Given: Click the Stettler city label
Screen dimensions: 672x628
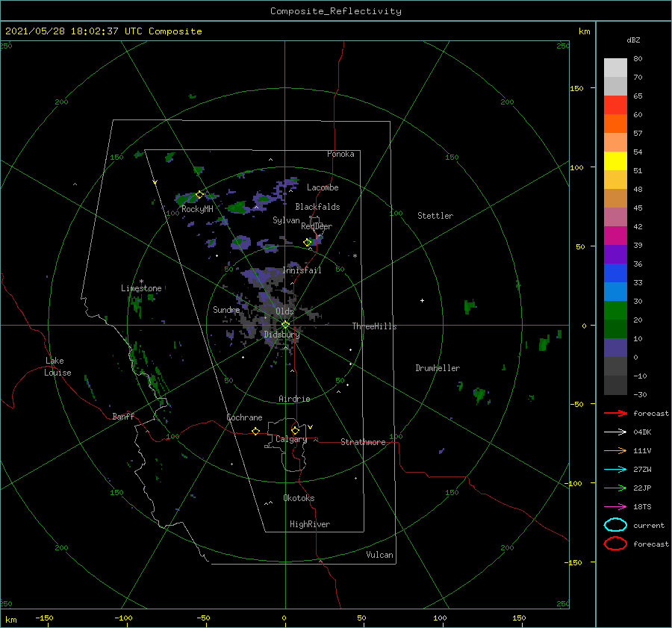Looking at the screenshot, I should (x=435, y=216).
